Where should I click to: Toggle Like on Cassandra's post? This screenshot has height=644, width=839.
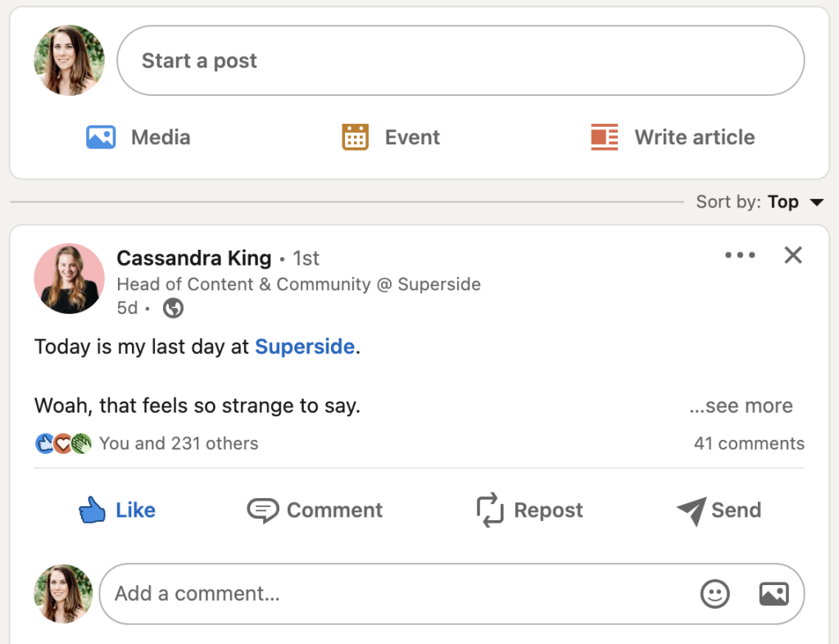pyautogui.click(x=117, y=510)
